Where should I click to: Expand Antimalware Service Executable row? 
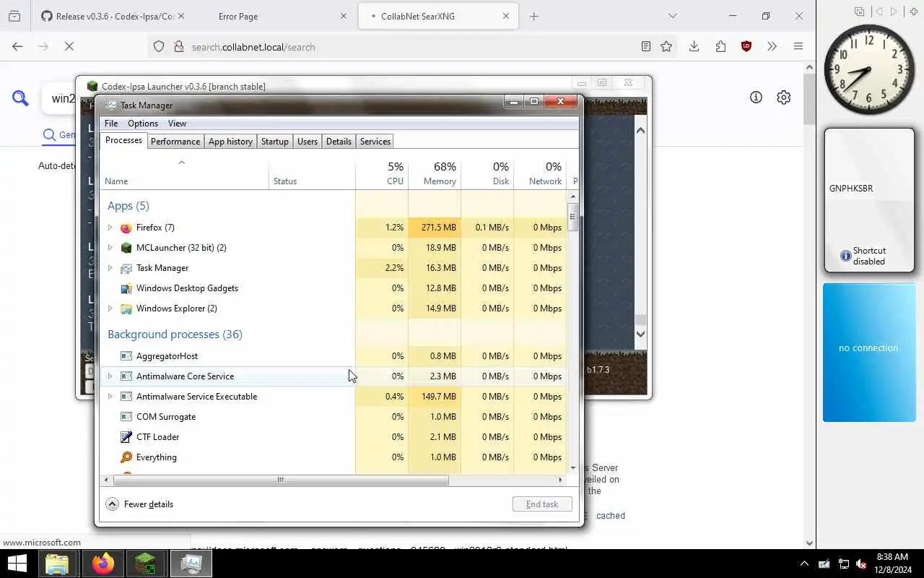click(x=110, y=397)
